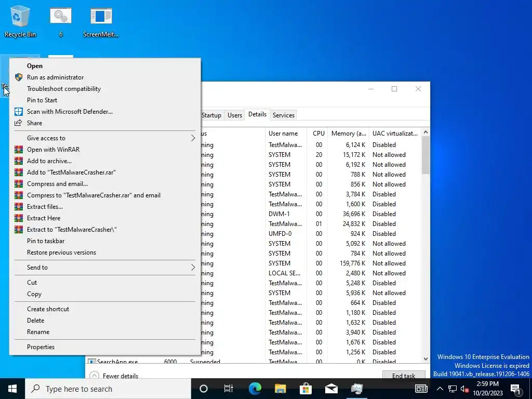Screen dimensions: 532x399
Task: Click the Microsoft Defender scan icon
Action: click(19, 112)
